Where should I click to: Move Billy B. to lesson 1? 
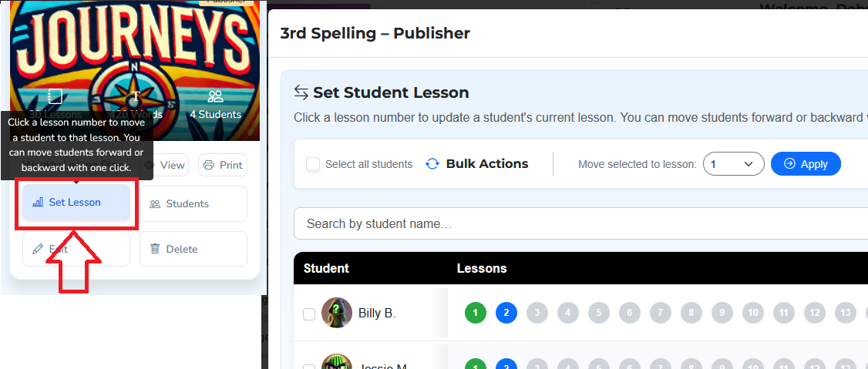pyautogui.click(x=476, y=313)
